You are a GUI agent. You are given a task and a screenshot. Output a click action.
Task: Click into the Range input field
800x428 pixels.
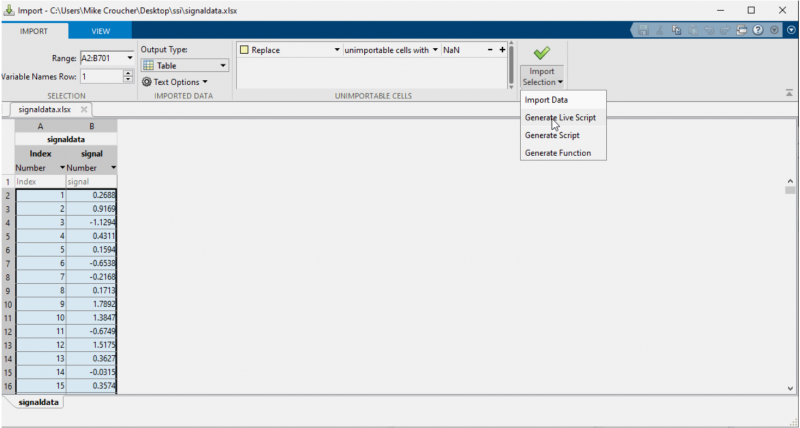click(102, 58)
